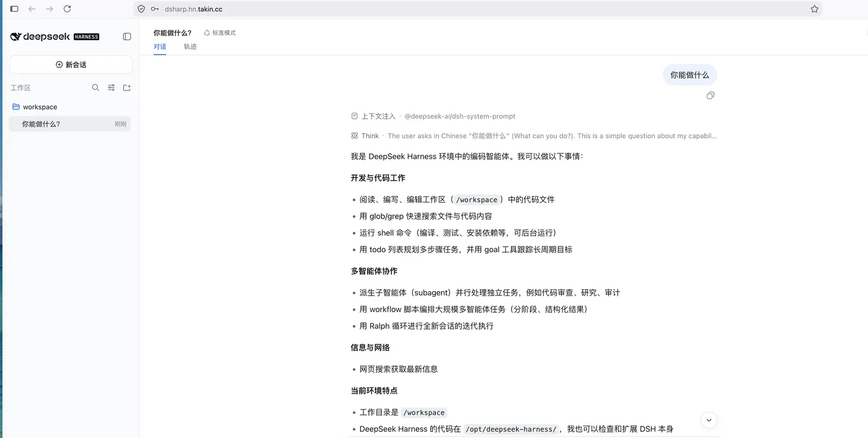Go forward with the browser forward arrow
Viewport: 868px width, 438px height.
tap(50, 9)
